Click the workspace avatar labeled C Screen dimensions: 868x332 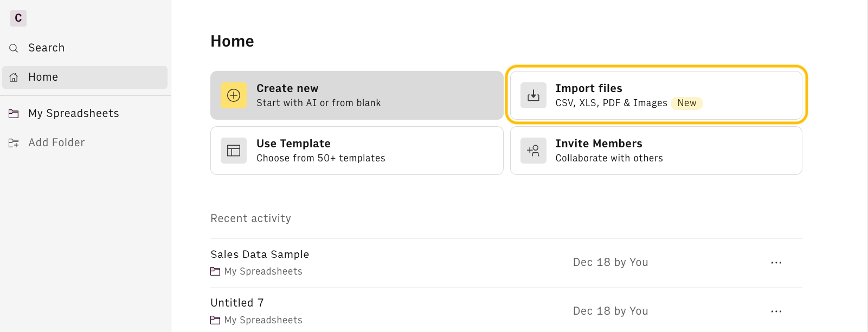(18, 18)
